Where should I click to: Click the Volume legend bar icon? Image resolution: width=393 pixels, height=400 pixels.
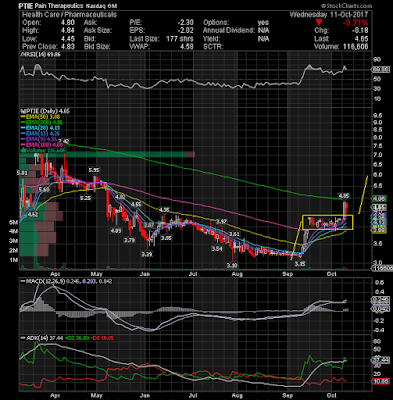[x=22, y=151]
